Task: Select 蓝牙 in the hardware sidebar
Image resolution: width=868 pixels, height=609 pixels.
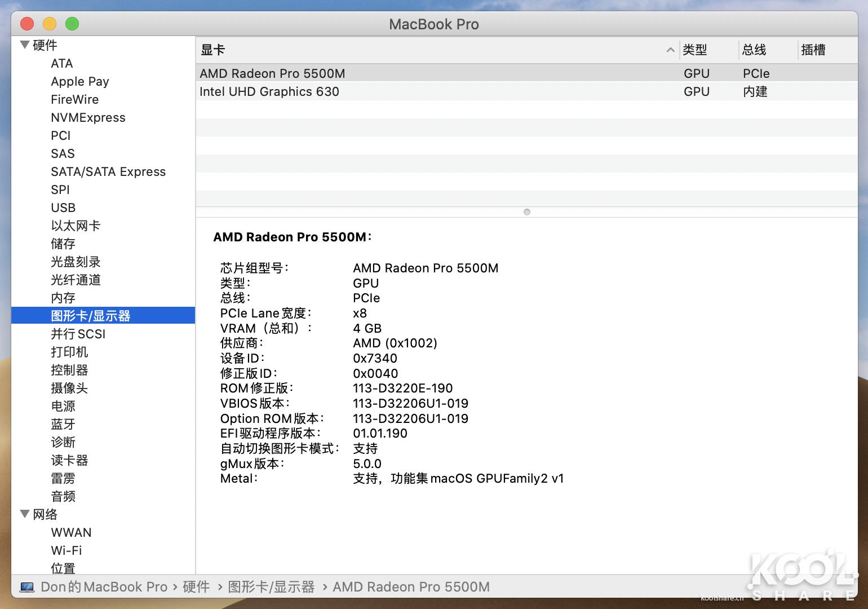Action: pos(63,424)
